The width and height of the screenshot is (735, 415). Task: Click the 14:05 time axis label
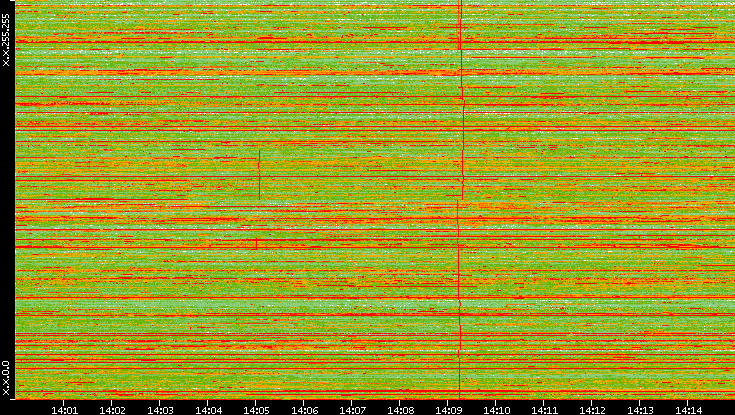pos(256,410)
